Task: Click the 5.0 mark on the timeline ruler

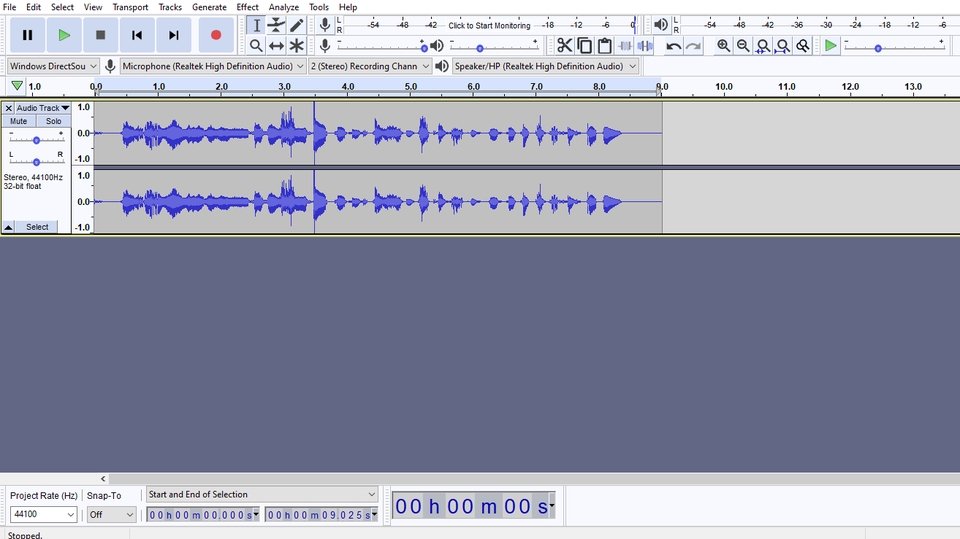Action: [x=411, y=87]
